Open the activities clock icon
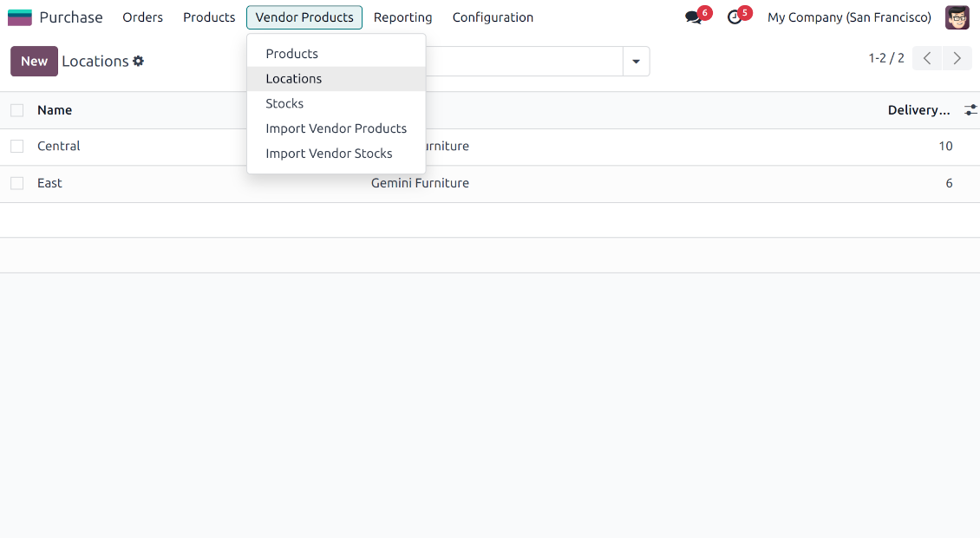Viewport: 980px width, 538px height. pos(735,17)
